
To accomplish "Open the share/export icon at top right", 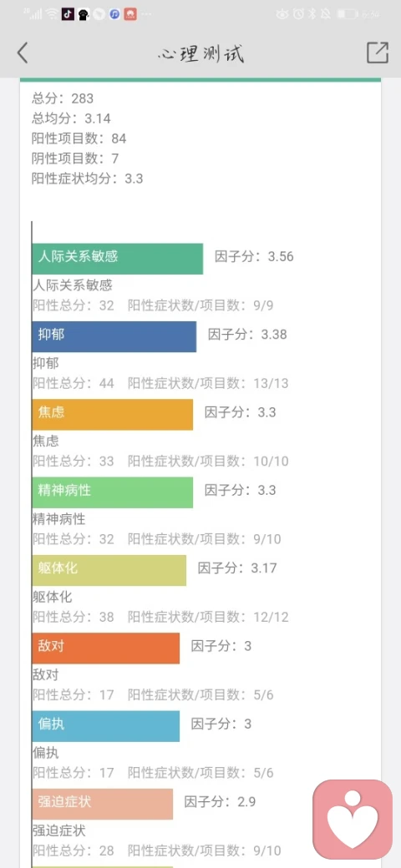I will tap(377, 53).
